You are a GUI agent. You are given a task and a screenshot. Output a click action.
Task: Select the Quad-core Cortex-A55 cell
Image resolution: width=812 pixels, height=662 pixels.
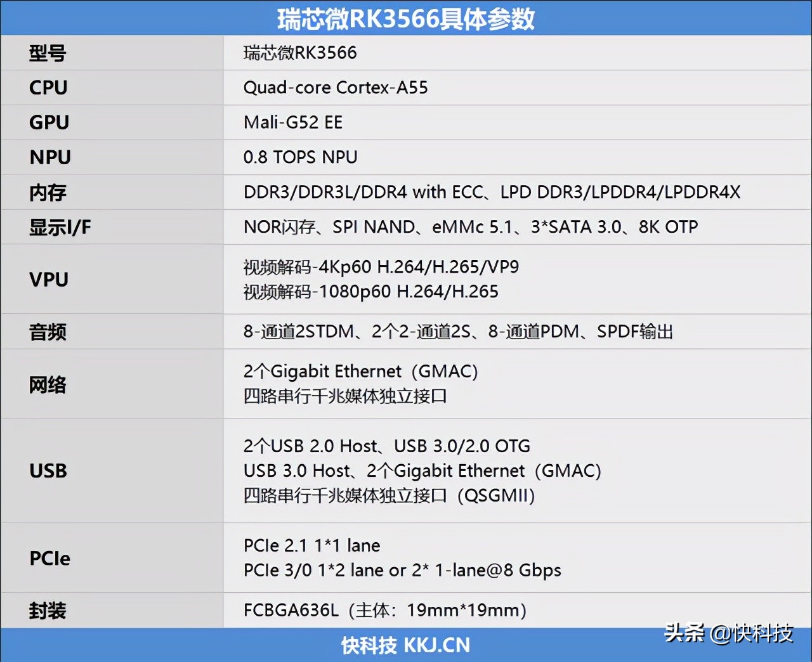point(336,88)
